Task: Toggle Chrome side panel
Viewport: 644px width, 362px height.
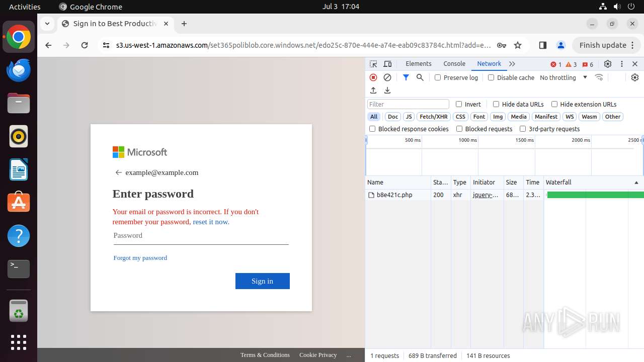Action: coord(542,45)
